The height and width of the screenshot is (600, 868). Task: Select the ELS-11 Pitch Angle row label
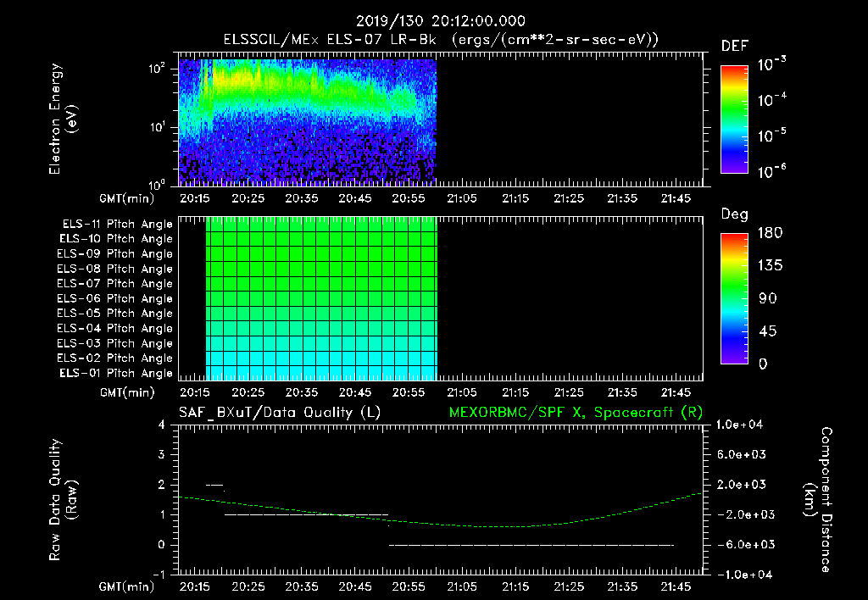click(117, 225)
